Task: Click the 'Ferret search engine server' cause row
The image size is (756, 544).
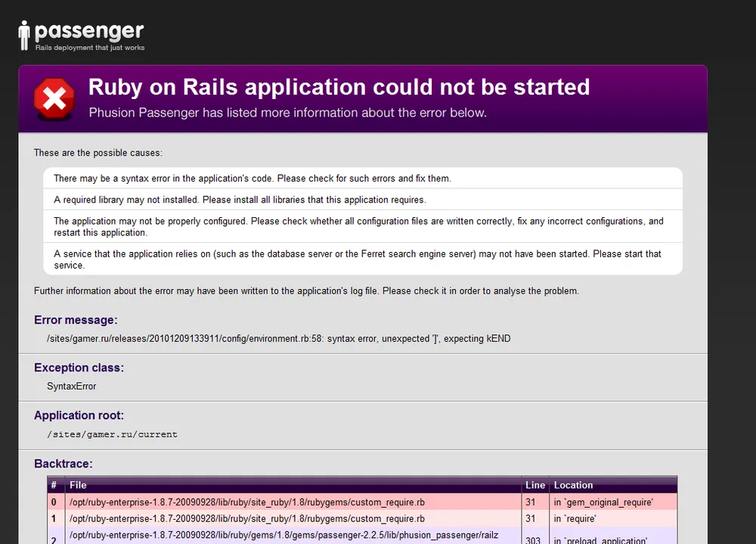Action: [x=363, y=260]
